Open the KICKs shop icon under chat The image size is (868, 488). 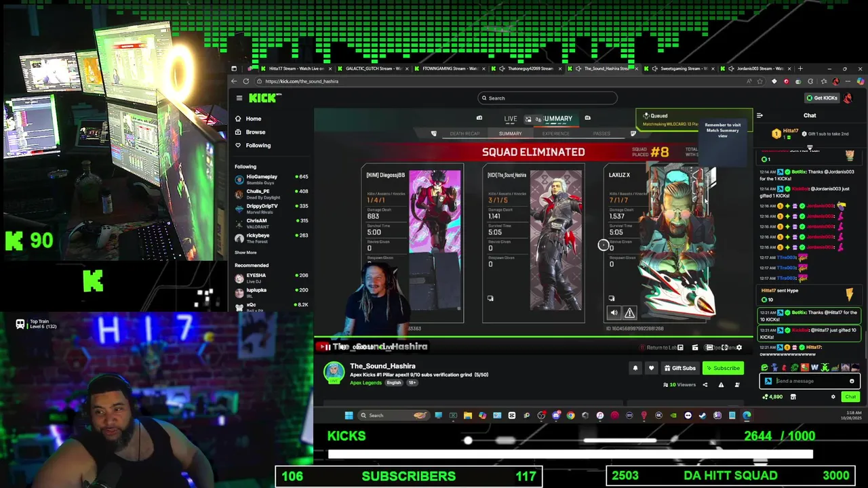coord(793,396)
